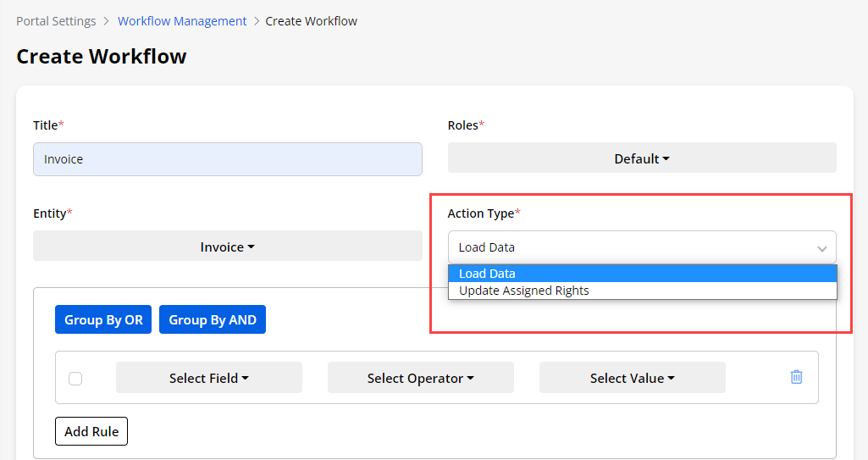Expand the Entity dropdown showing Invoice
The height and width of the screenshot is (460, 868).
tap(227, 247)
